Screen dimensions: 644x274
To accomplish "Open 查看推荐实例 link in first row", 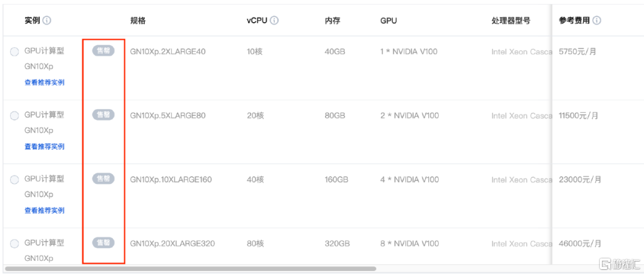I will 44,82.
